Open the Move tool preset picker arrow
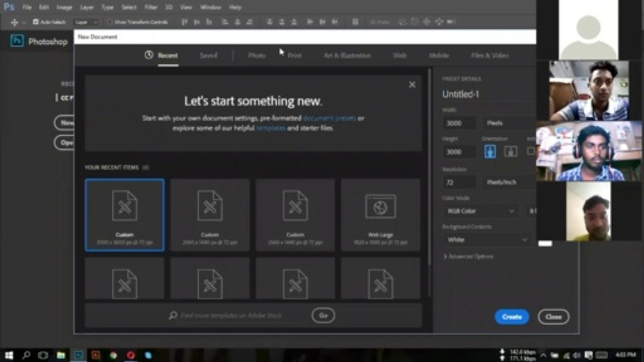The image size is (644, 362). point(24,22)
